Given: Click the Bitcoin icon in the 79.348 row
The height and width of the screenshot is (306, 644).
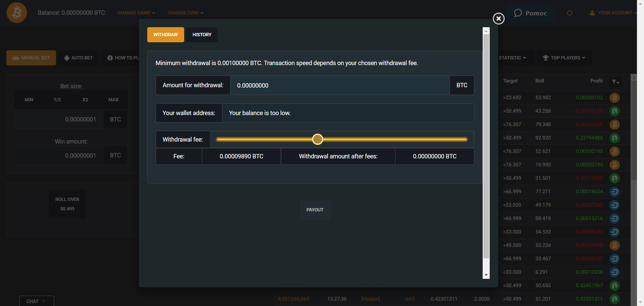Looking at the screenshot, I should point(614,124).
